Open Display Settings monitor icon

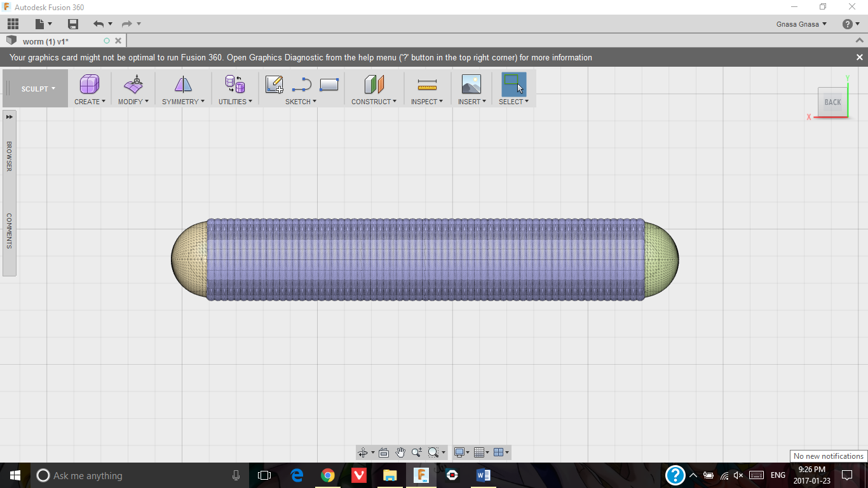tap(459, 452)
